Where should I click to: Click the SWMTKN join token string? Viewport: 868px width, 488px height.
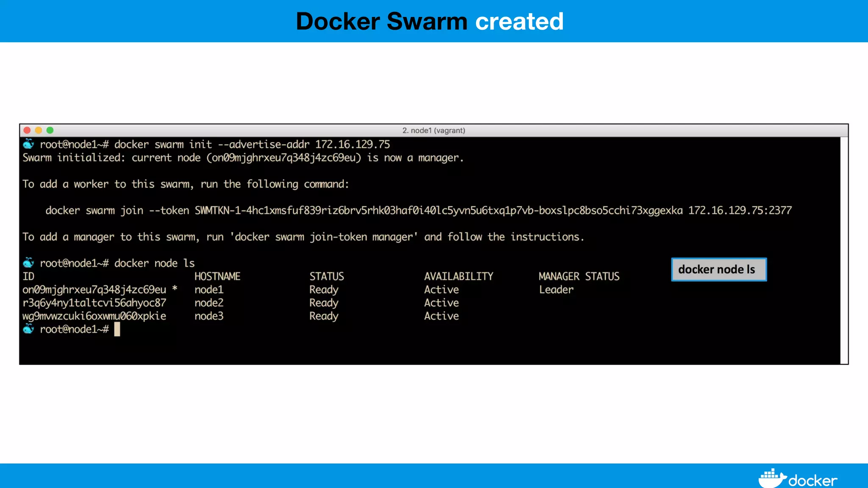click(438, 211)
